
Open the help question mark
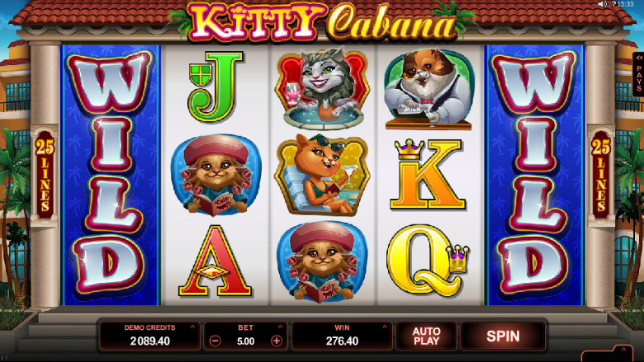pyautogui.click(x=613, y=4)
